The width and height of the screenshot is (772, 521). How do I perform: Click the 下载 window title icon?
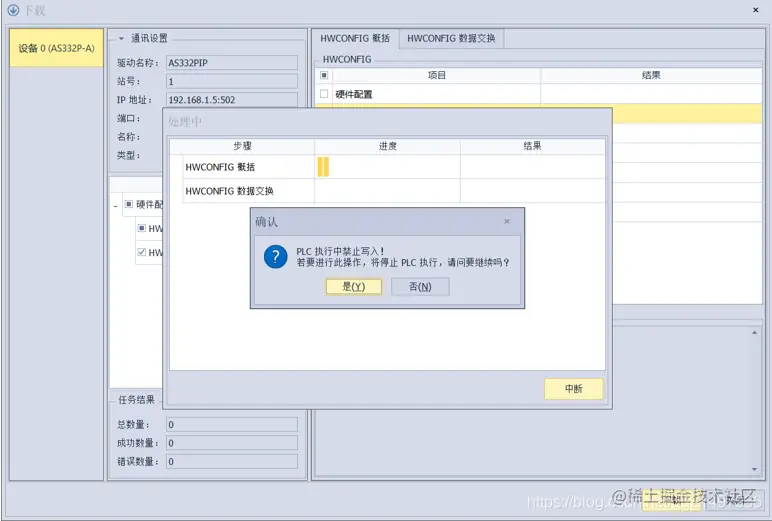click(13, 10)
